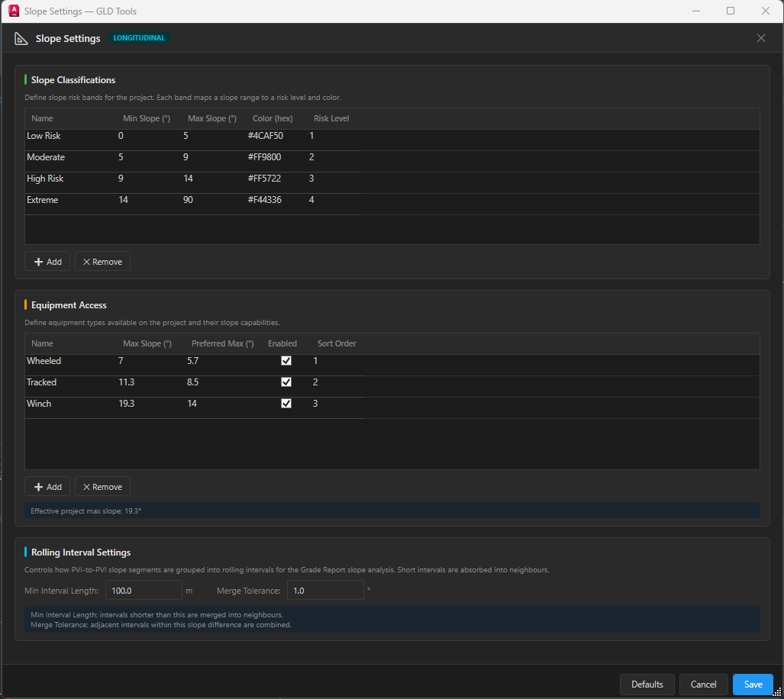Screen dimensions: 784x699
Task: Sort slope table by Risk Level header
Action: [x=331, y=119]
